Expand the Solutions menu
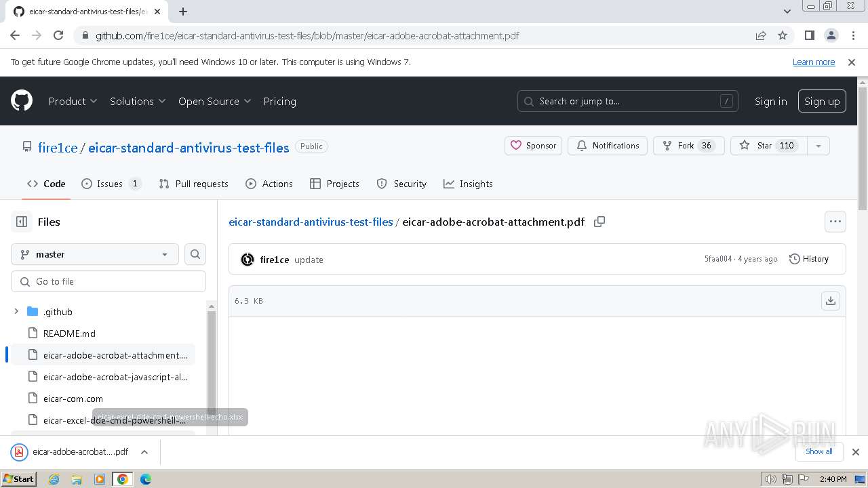The height and width of the screenshot is (488, 868). click(138, 101)
